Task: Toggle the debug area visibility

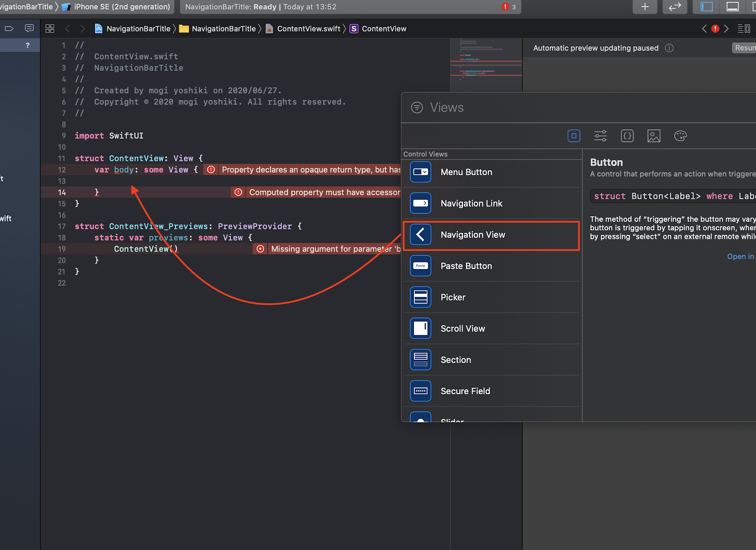Action: click(x=732, y=7)
